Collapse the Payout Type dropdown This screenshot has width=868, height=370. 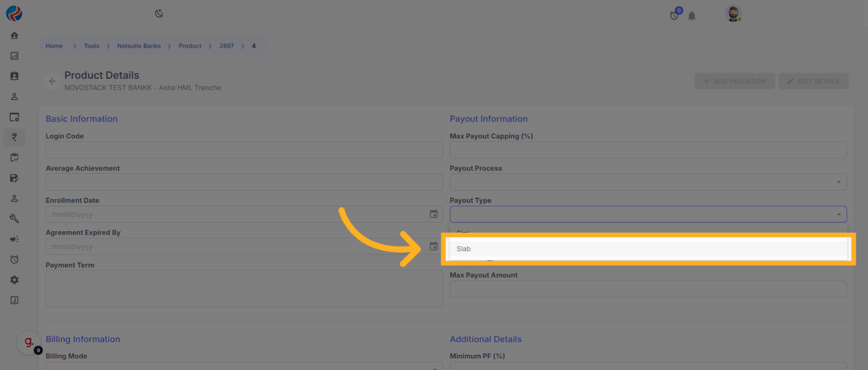point(839,214)
